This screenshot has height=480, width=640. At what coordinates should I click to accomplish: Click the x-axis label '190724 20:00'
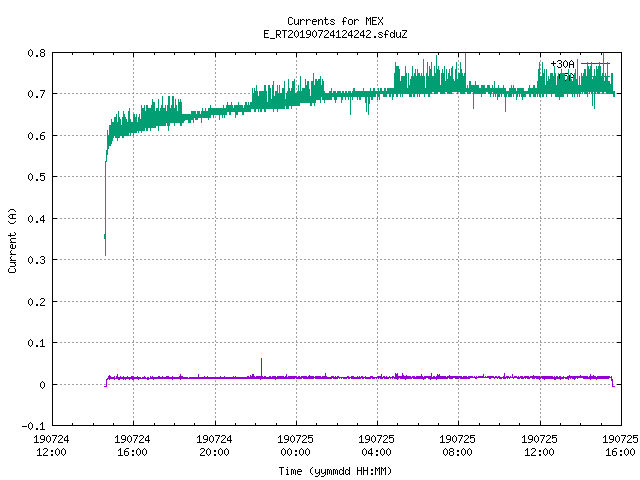click(214, 445)
